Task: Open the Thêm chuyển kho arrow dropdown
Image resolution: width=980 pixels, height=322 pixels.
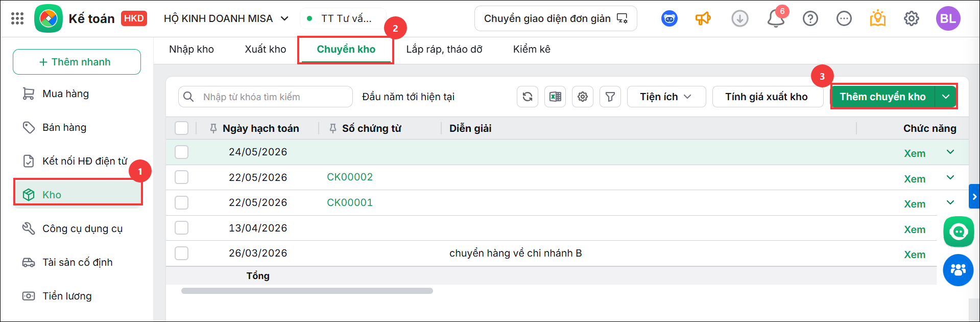Action: pyautogui.click(x=946, y=97)
